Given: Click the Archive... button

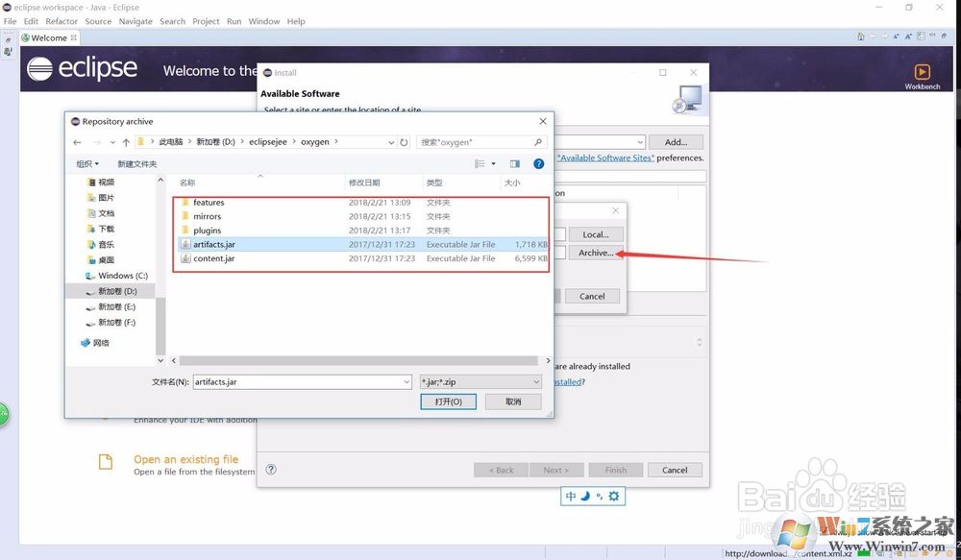Looking at the screenshot, I should tap(595, 253).
